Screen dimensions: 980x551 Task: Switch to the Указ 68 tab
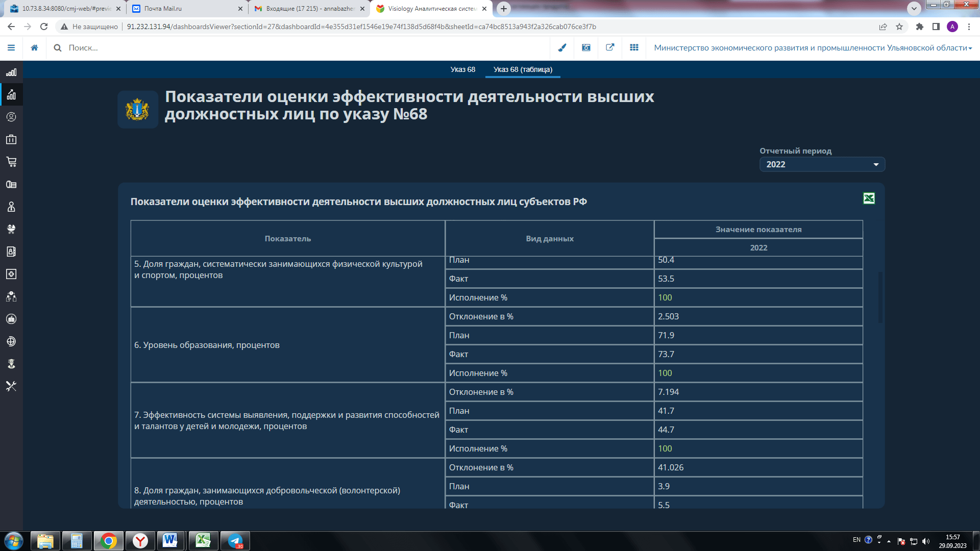(462, 69)
